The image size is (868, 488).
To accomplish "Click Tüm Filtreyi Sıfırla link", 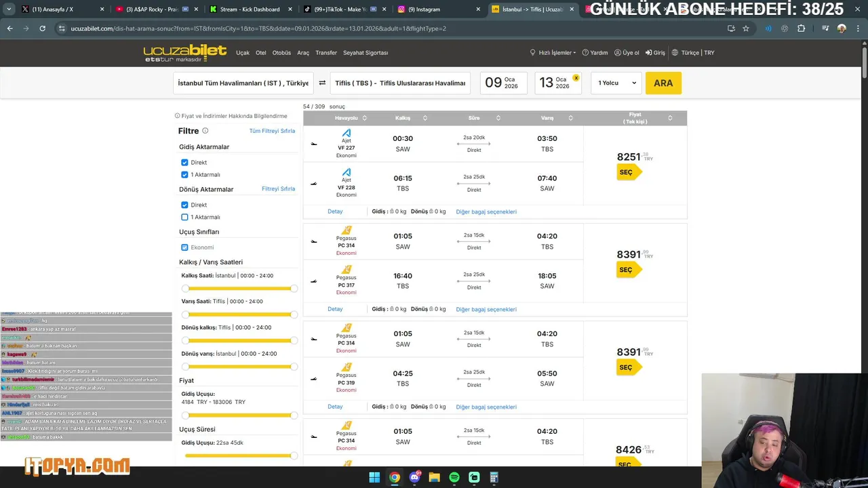I will (x=272, y=131).
